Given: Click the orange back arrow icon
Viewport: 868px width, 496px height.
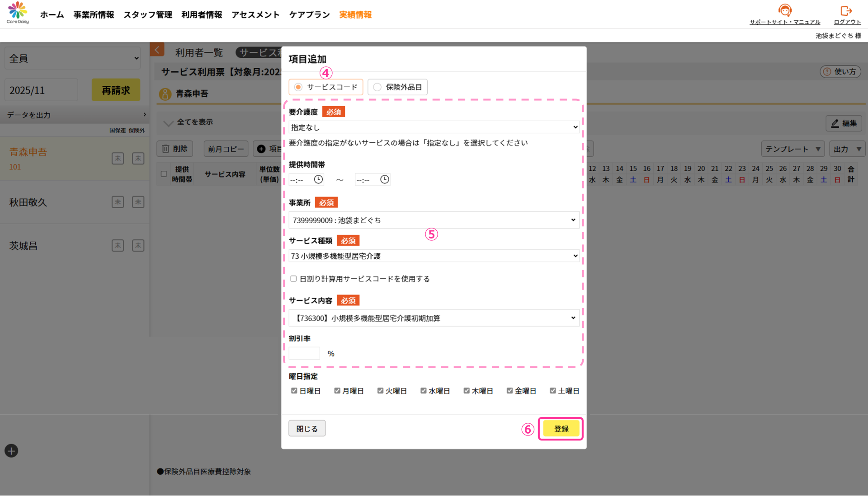Looking at the screenshot, I should 157,50.
